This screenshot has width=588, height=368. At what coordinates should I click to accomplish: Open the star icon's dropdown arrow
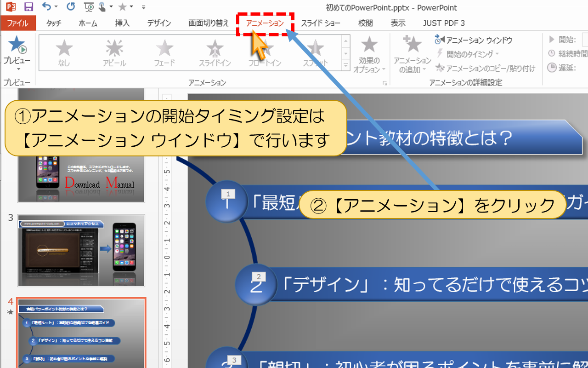point(131,7)
